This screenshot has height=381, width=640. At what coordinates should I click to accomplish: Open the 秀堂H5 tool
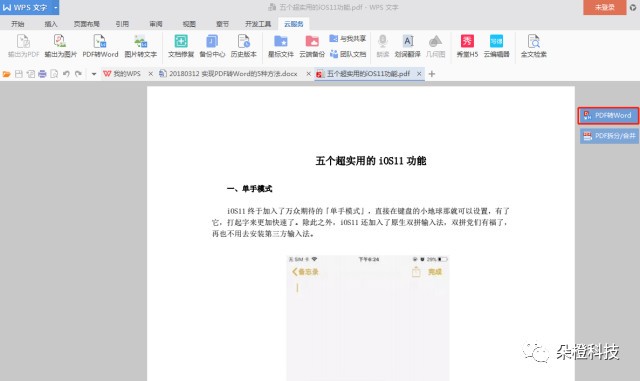[467, 46]
